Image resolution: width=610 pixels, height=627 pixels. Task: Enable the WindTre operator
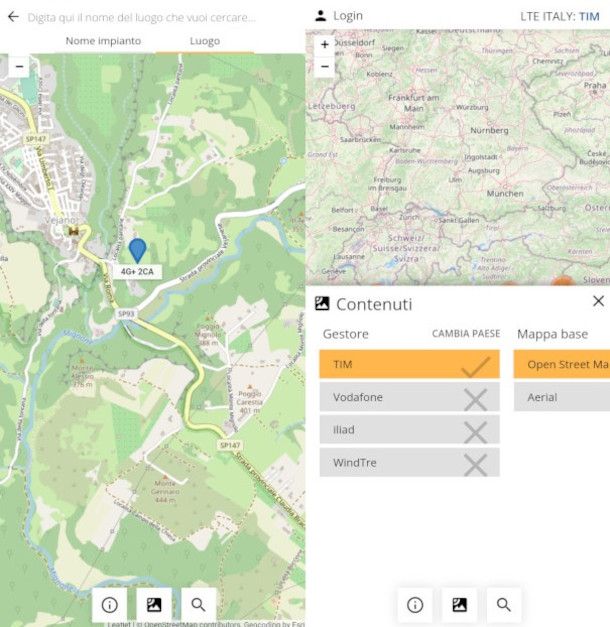[409, 462]
